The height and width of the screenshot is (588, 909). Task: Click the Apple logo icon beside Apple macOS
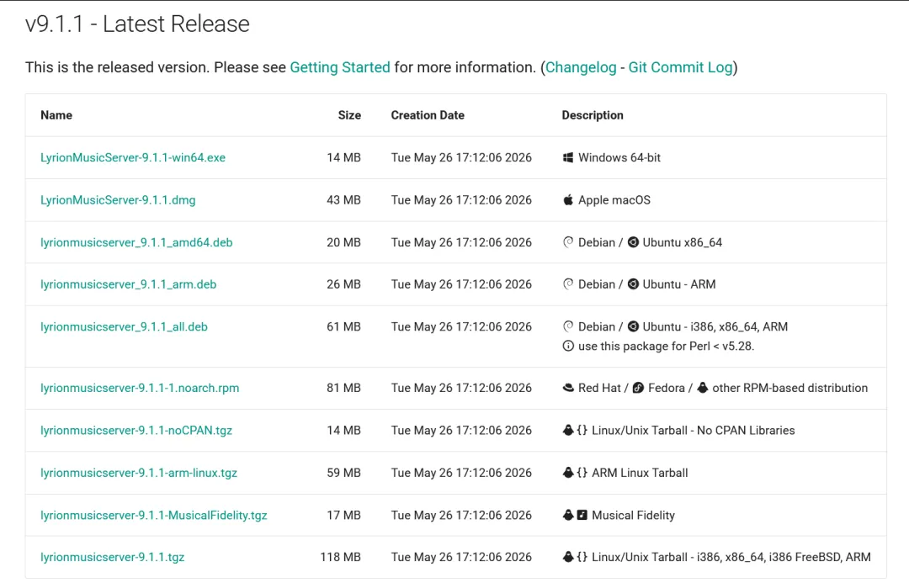pos(568,200)
